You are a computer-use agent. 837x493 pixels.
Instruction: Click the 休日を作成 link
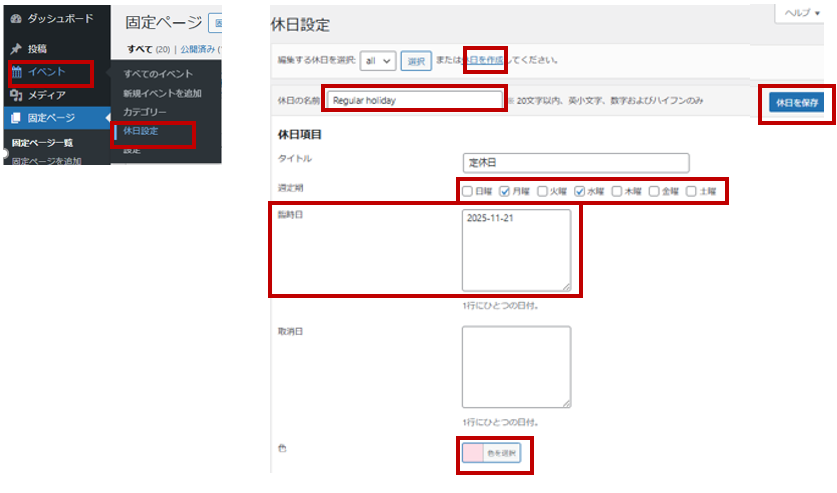click(484, 60)
